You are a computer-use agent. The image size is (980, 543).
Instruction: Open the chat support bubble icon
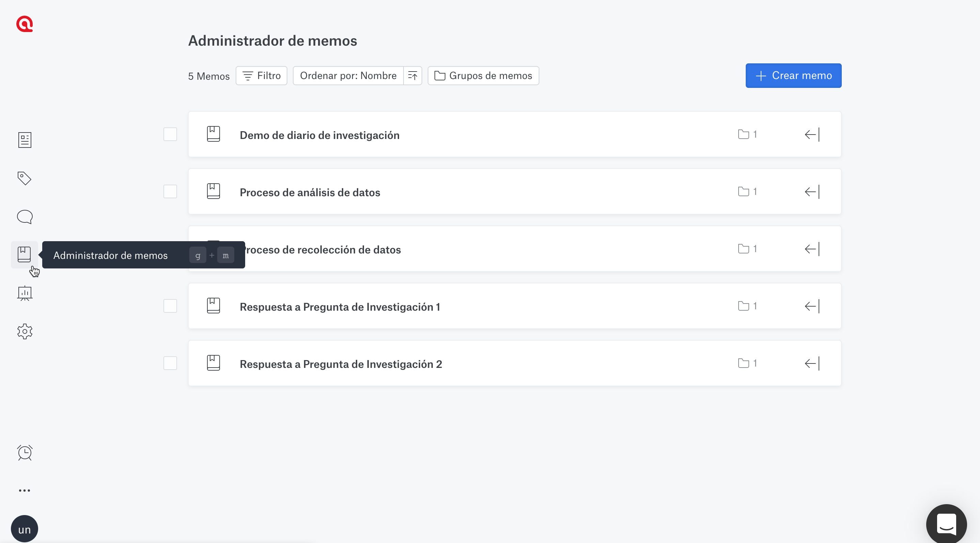946,524
